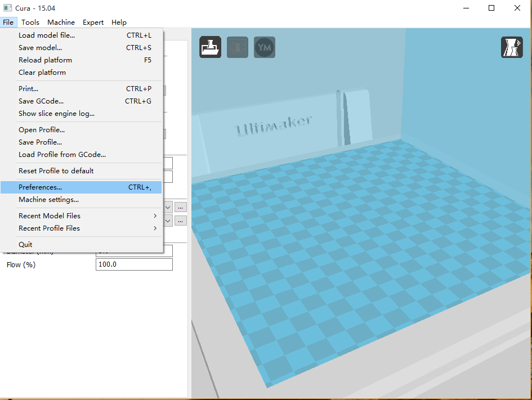Screen dimensions: 532x400
Task: Click the lower '...' settings button
Action: [x=181, y=221]
